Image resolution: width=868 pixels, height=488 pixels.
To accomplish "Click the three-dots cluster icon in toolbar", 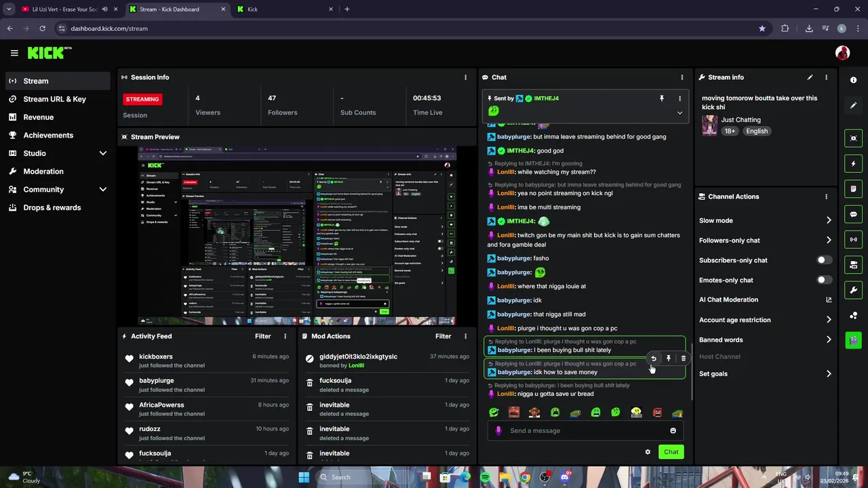I will (x=854, y=315).
